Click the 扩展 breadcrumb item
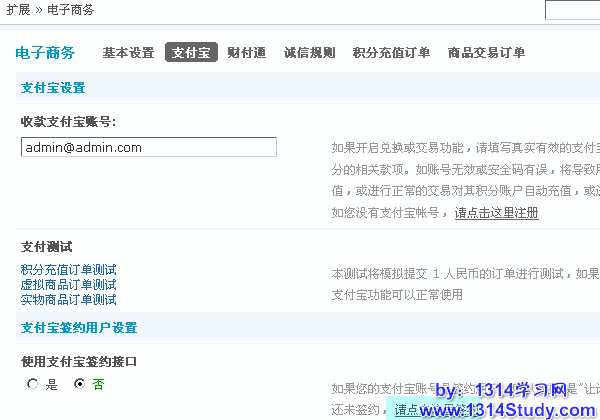Screen dimensions: 600x420 pos(17,10)
